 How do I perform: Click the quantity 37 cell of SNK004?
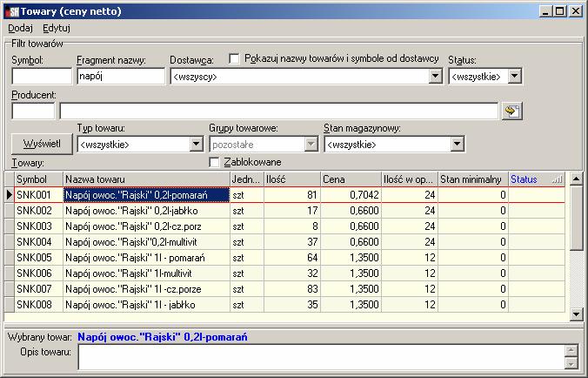coord(292,242)
